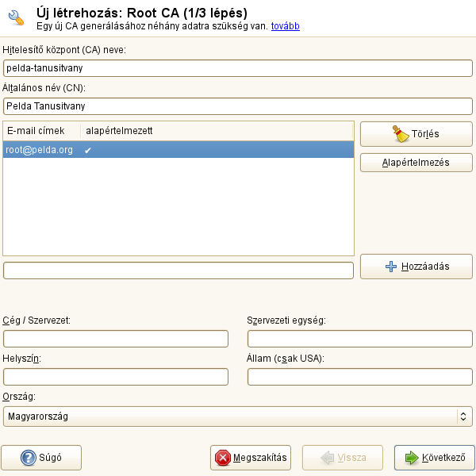The image size is (476, 476).
Task: Click the Általános név (CN) input field
Action: tap(238, 105)
